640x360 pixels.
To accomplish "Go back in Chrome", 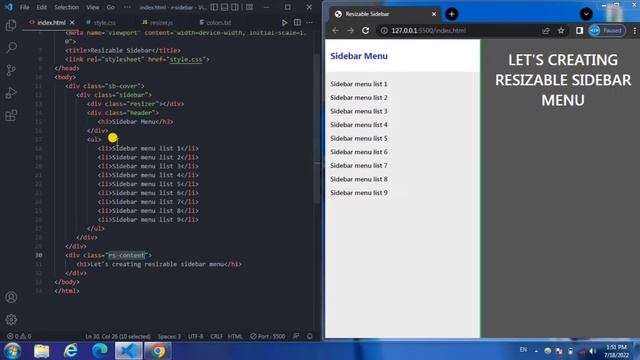I will click(336, 30).
